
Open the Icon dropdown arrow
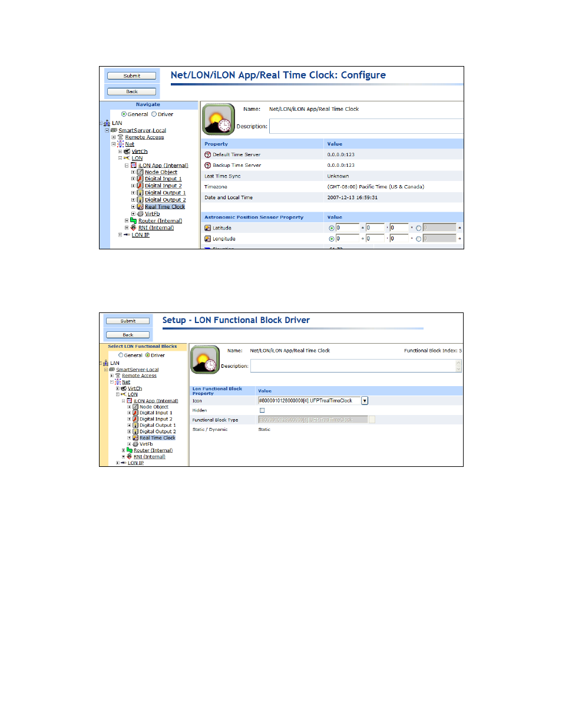pyautogui.click(x=365, y=401)
